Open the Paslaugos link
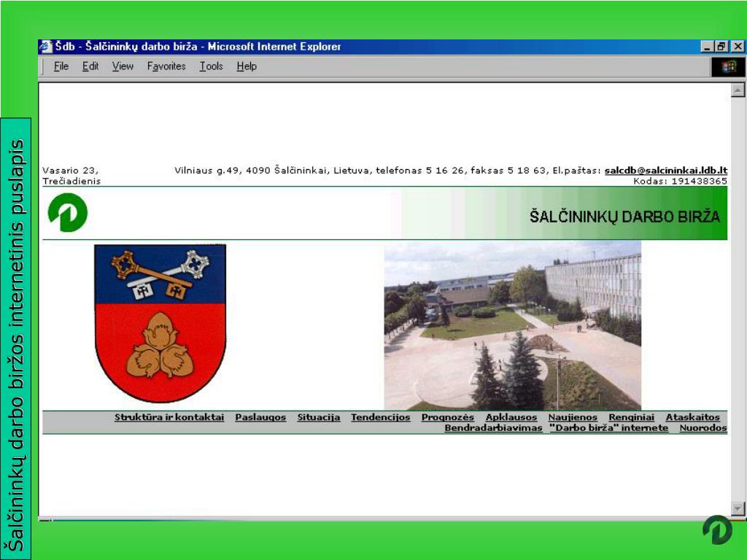This screenshot has height=560, width=747. [x=260, y=417]
